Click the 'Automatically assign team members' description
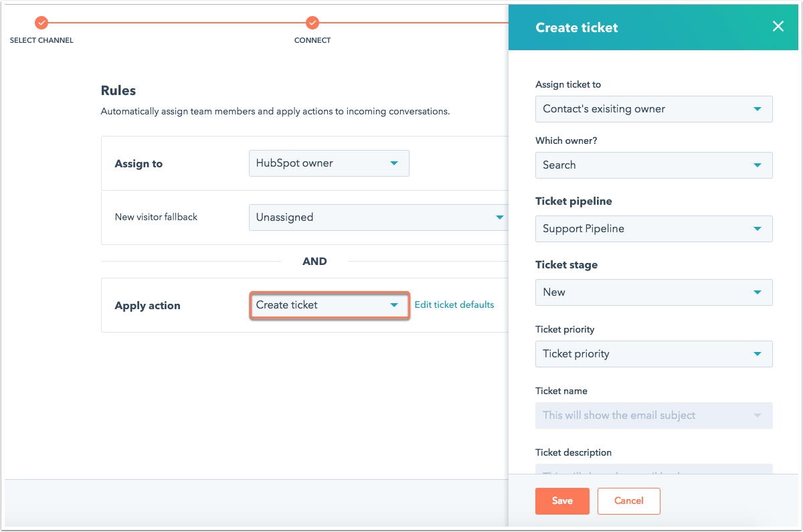The height and width of the screenshot is (532, 803). point(275,112)
